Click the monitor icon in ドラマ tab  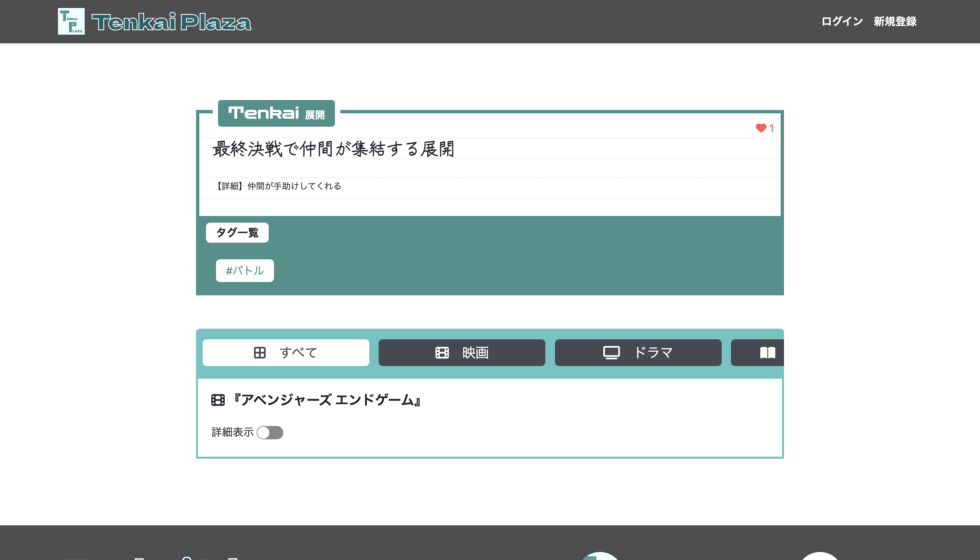click(611, 353)
